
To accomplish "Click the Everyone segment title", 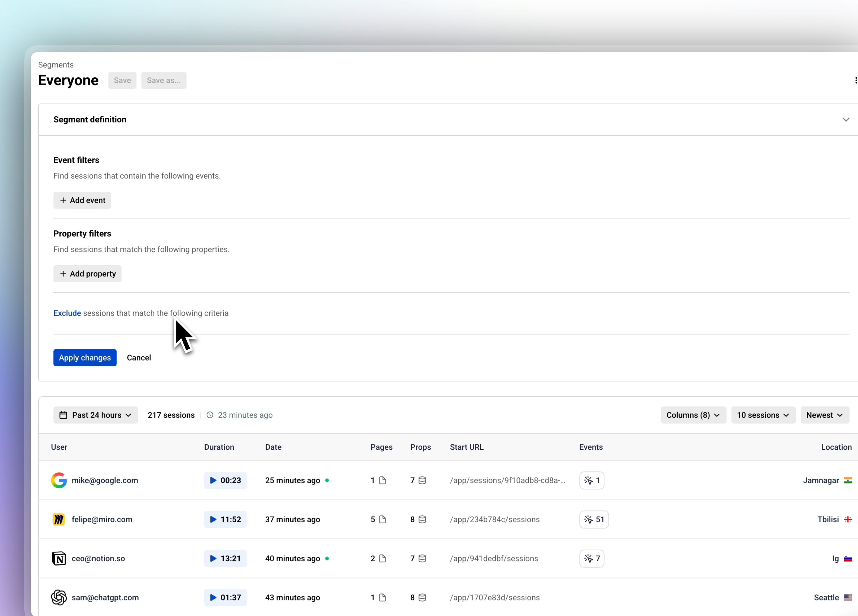I will point(68,80).
